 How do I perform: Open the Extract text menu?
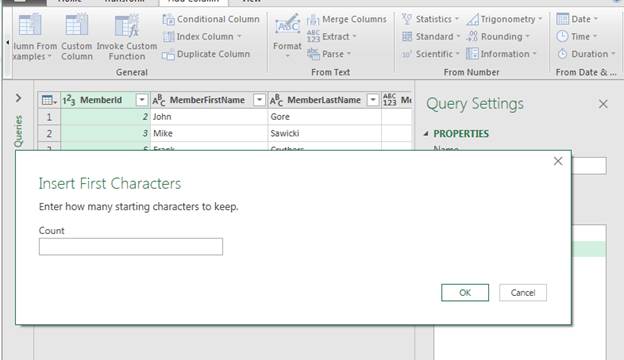point(332,37)
